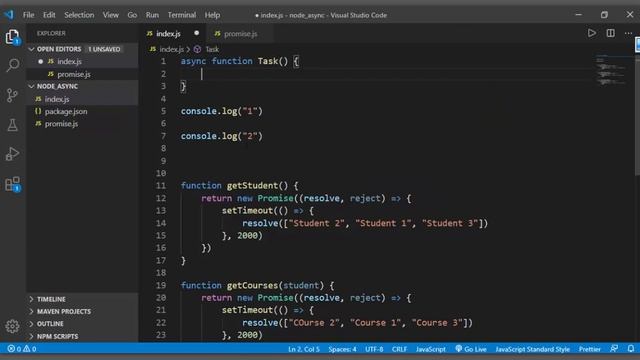Open index.js in NODE_ASYNC folder
The height and width of the screenshot is (360, 640).
coord(82,99)
